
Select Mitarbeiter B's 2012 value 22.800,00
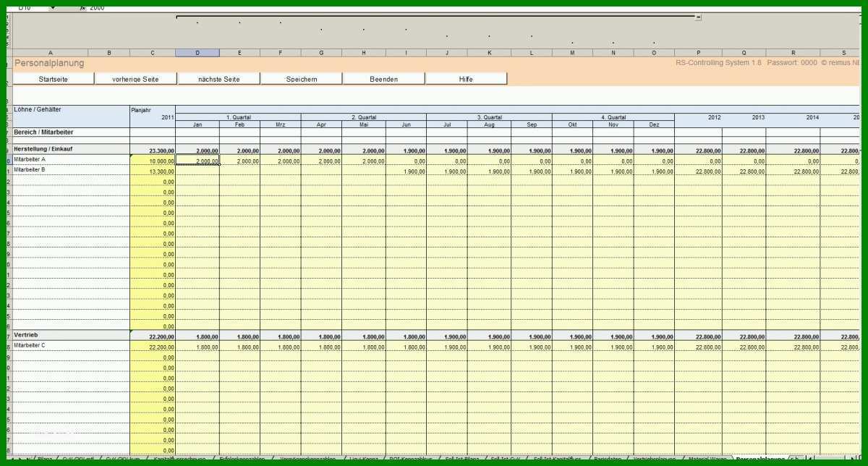coord(698,171)
